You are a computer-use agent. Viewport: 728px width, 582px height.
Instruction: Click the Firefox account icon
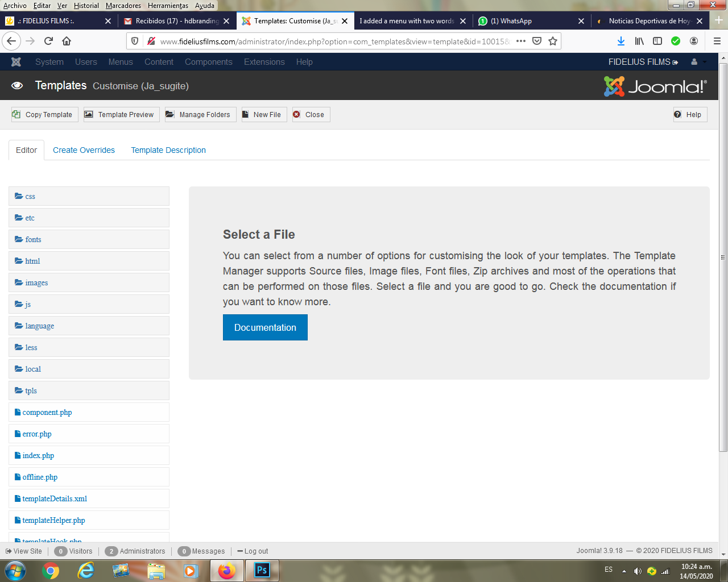coord(694,41)
